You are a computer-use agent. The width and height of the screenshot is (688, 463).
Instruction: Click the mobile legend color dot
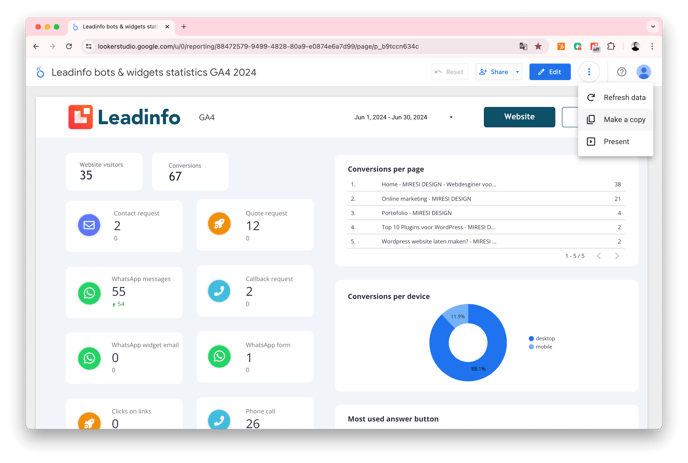coord(531,347)
